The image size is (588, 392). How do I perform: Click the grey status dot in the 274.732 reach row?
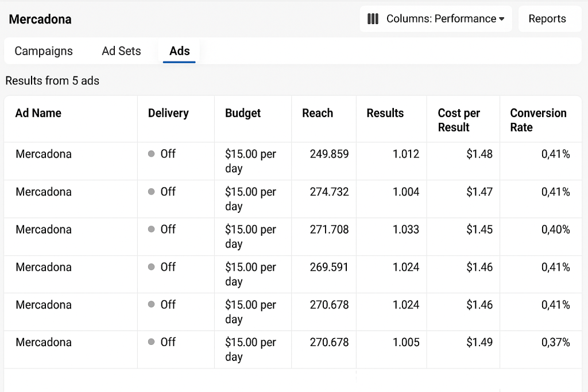(x=152, y=192)
